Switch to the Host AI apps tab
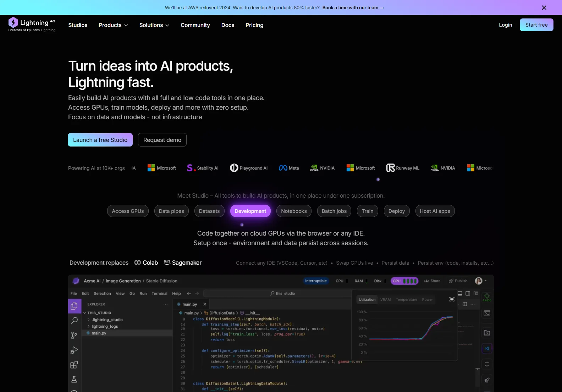Image resolution: width=562 pixels, height=392 pixels. 435,211
